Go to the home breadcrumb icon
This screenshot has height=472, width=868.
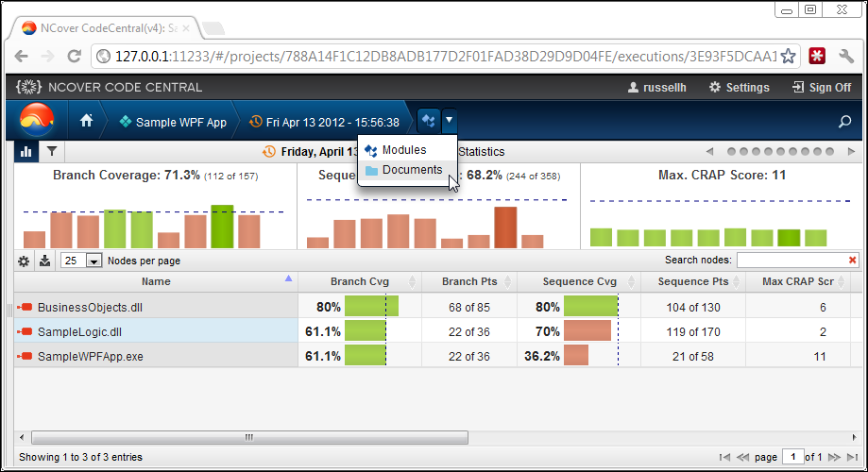pos(86,121)
